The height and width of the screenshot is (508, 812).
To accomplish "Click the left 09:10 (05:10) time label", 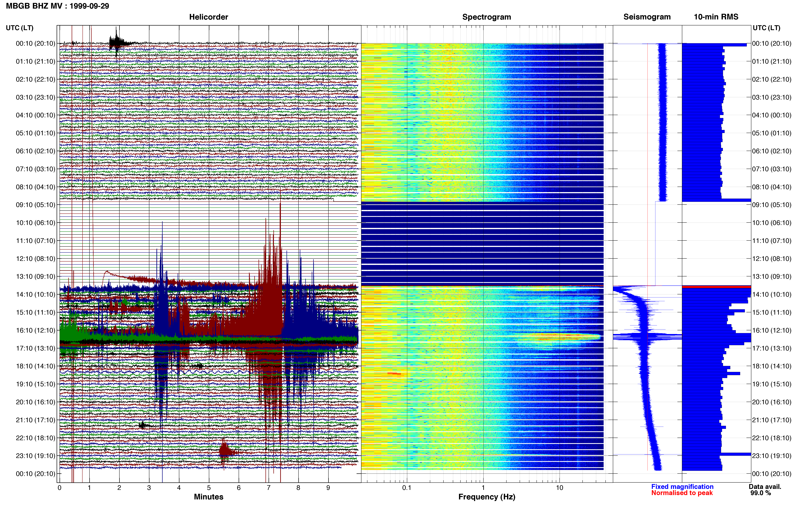I will click(35, 205).
